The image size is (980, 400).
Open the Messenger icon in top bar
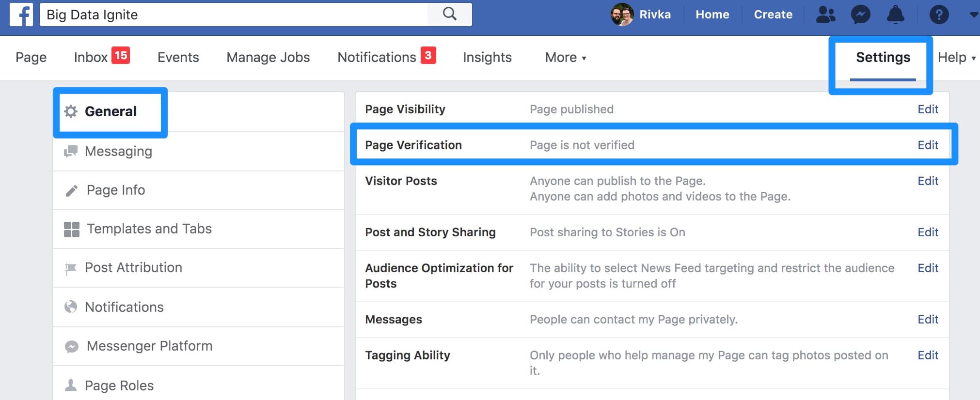click(x=860, y=15)
